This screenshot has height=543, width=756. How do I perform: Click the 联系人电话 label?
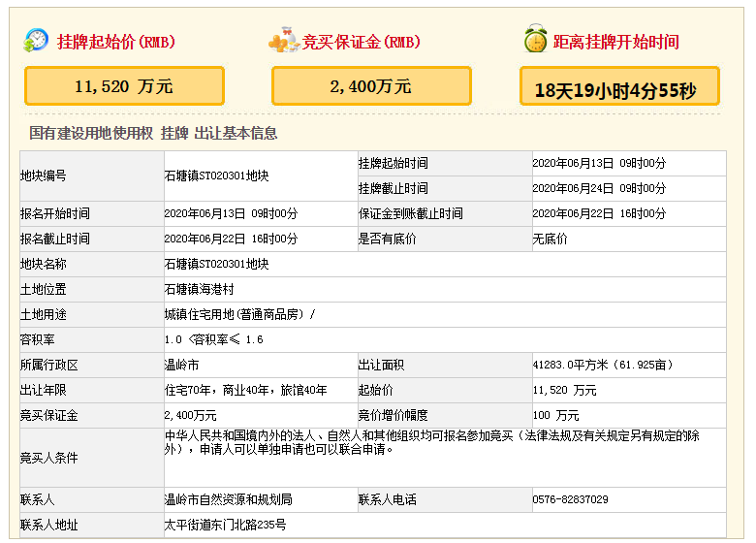[387, 499]
